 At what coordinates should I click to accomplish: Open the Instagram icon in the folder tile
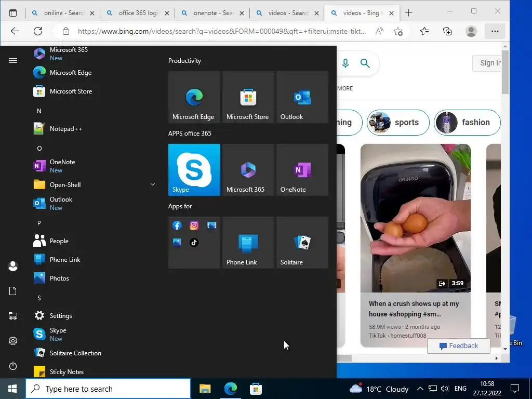pos(194,225)
